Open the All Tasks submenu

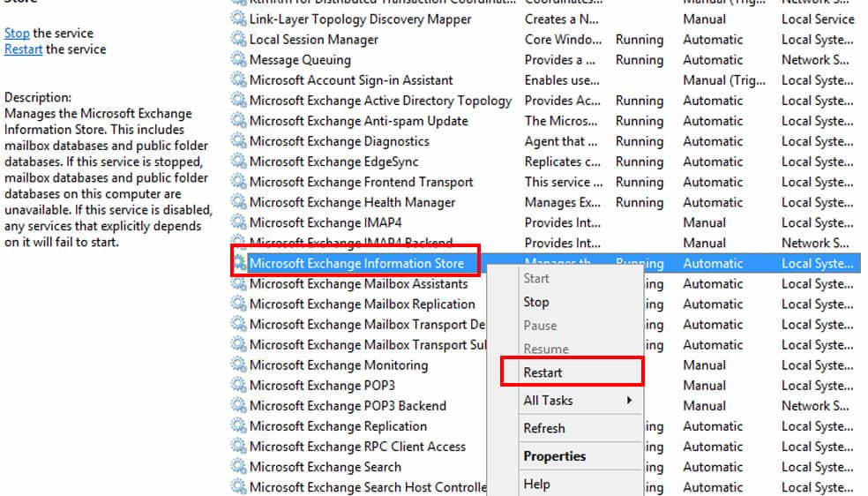tap(579, 400)
